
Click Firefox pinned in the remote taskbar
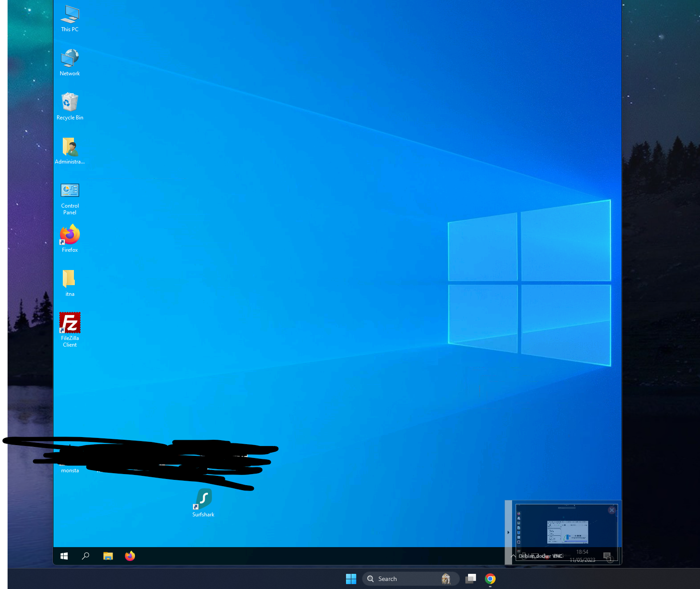[x=130, y=556]
